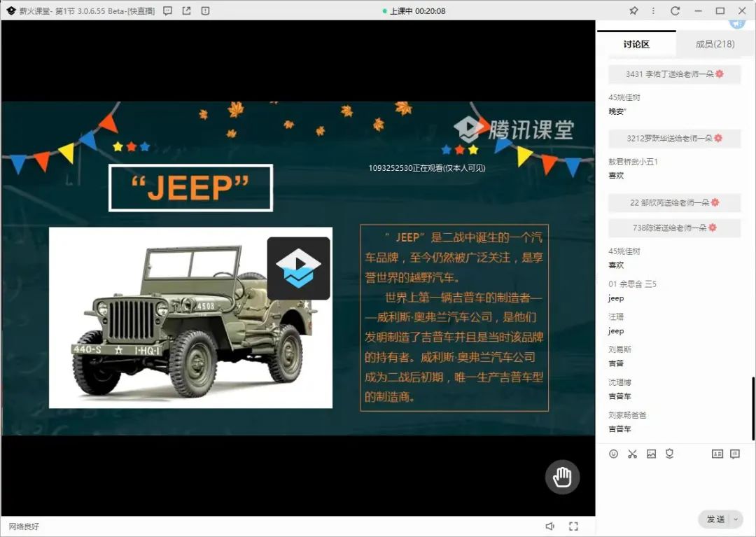Close the classroom window

[743, 11]
